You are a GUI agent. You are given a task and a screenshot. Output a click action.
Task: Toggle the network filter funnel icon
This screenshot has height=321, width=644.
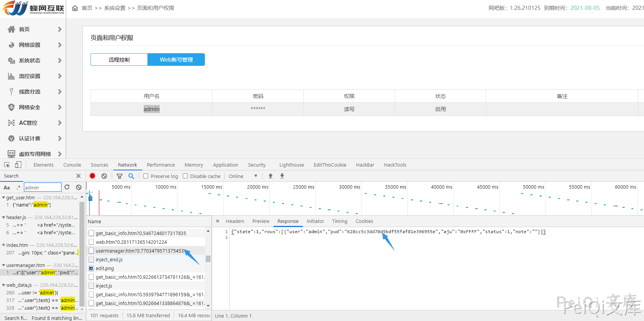(119, 176)
